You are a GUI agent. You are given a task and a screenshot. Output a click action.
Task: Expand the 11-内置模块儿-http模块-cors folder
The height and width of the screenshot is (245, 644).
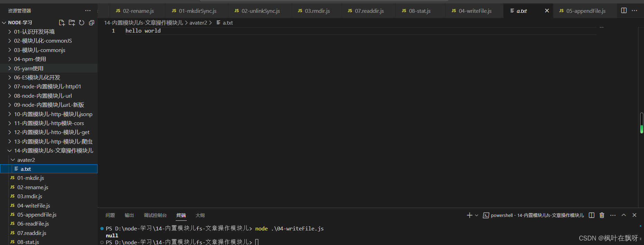[49, 123]
